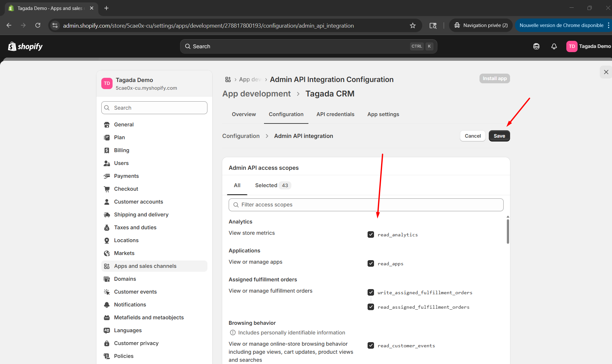Screen dimensions: 612x364
Task: Switch to the Overview tab
Action: pyautogui.click(x=244, y=114)
